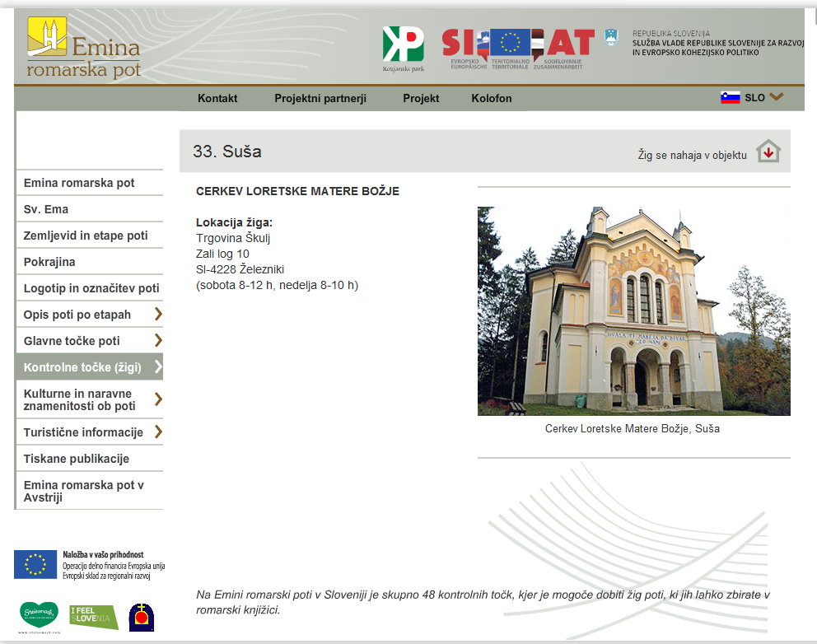This screenshot has width=817, height=644.
Task: Open the Kontakt menu item
Action: pyautogui.click(x=217, y=99)
